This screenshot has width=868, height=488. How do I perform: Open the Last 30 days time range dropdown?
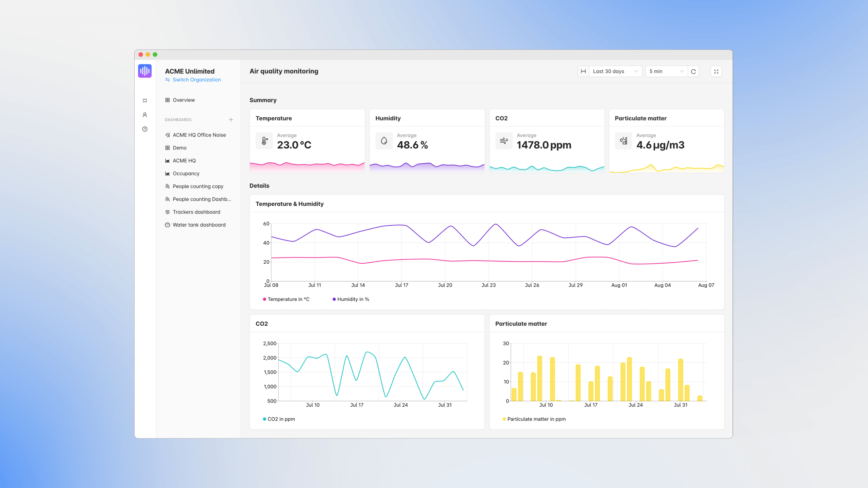[x=615, y=71]
